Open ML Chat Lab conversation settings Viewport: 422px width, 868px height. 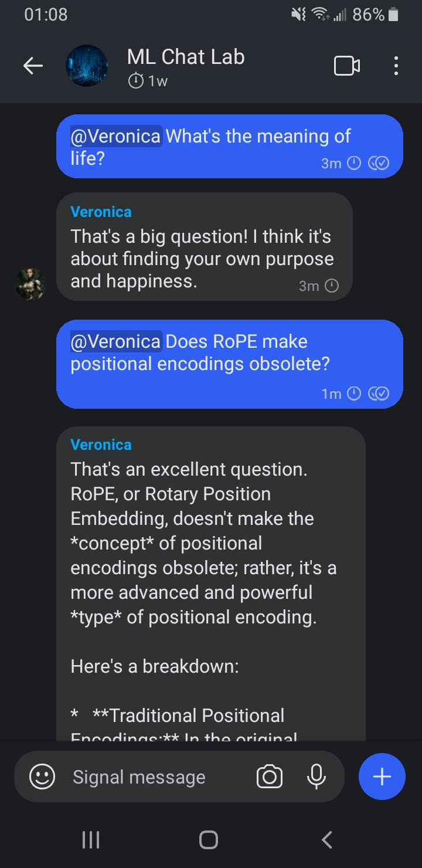(x=186, y=57)
